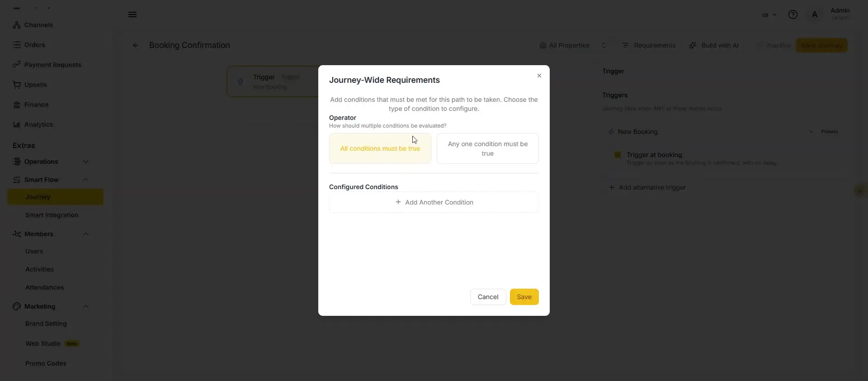Viewport: 868px width, 381px height.
Task: Expand the New Booking trigger chevron
Action: [x=811, y=132]
